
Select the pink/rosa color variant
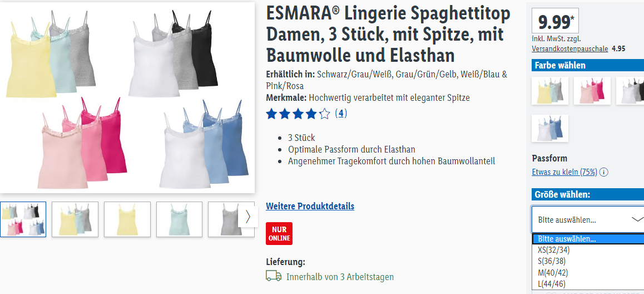[x=592, y=90]
